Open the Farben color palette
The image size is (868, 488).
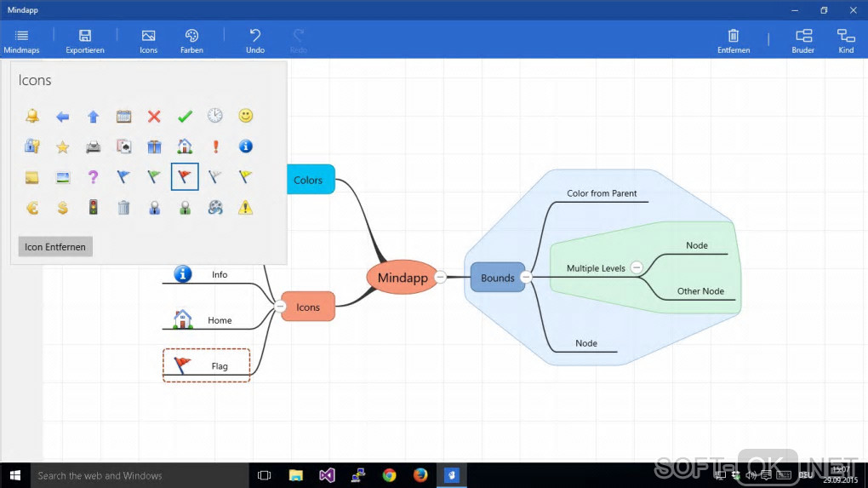coord(191,41)
